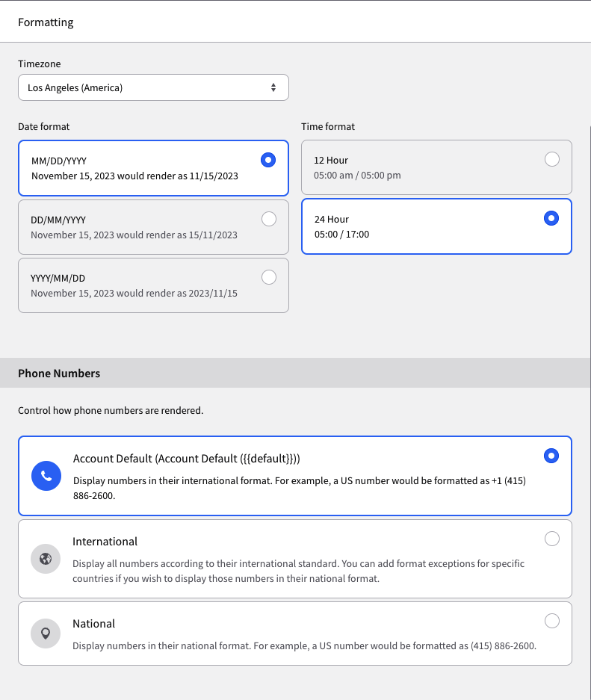Click the International option title

[x=105, y=542]
